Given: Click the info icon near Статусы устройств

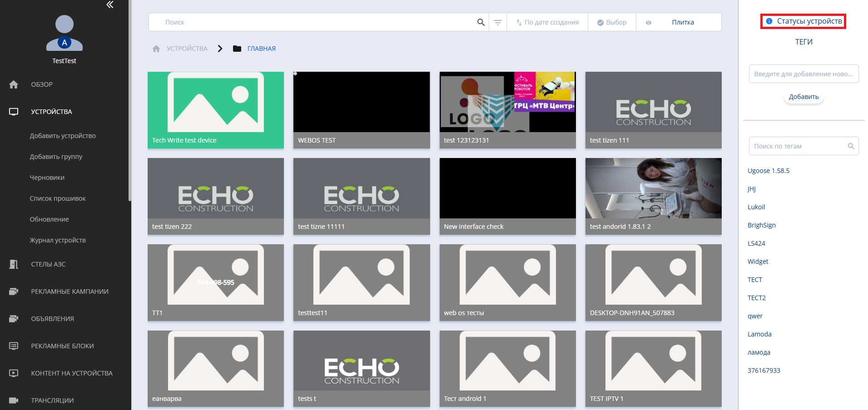Looking at the screenshot, I should click(769, 21).
